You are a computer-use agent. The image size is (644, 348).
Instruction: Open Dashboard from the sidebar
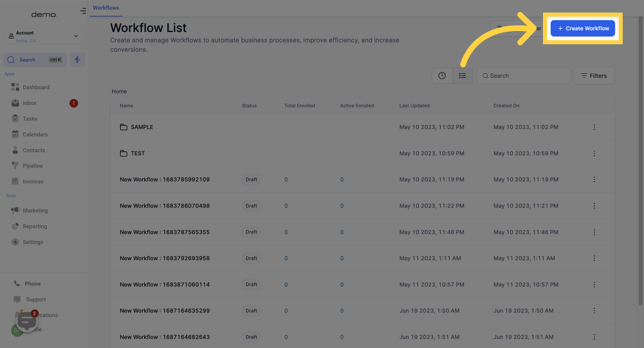(x=31, y=87)
